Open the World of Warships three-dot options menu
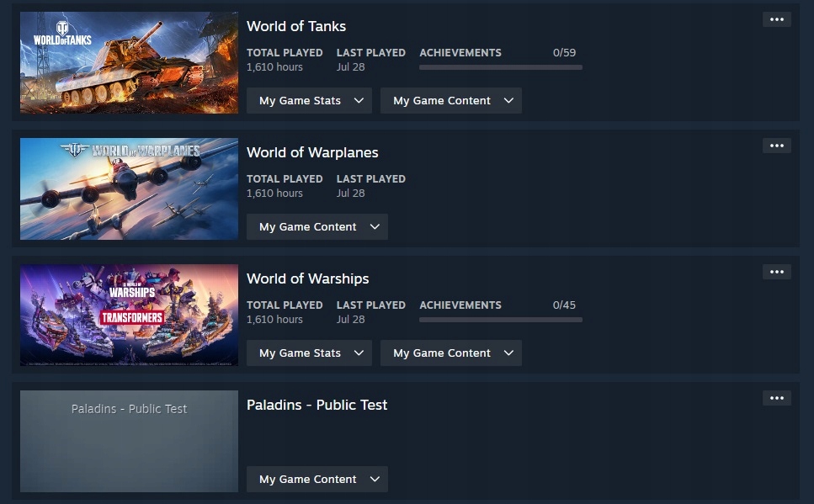 click(x=777, y=272)
